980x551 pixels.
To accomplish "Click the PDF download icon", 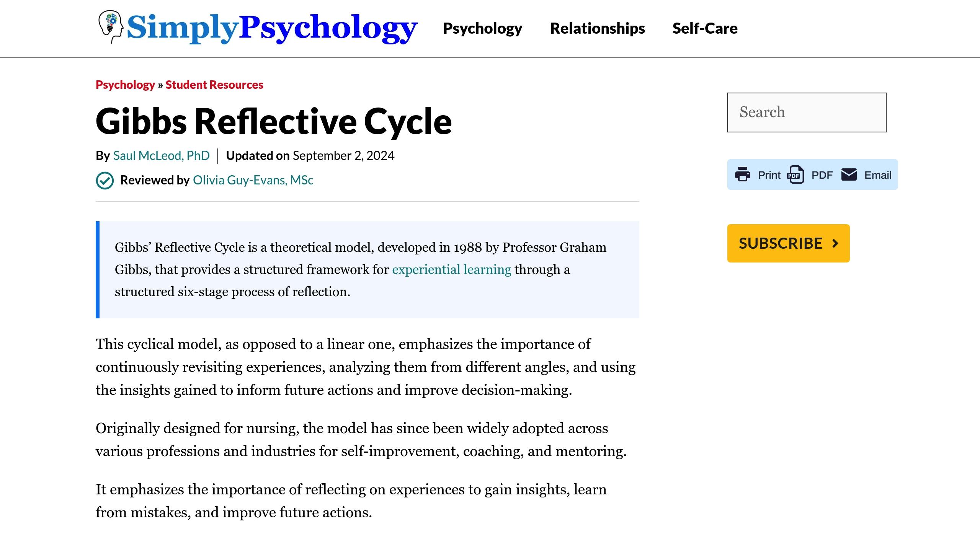I will pos(796,174).
